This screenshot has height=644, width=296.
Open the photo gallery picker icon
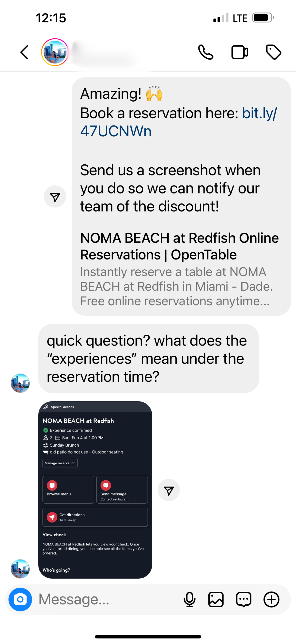[x=216, y=599]
